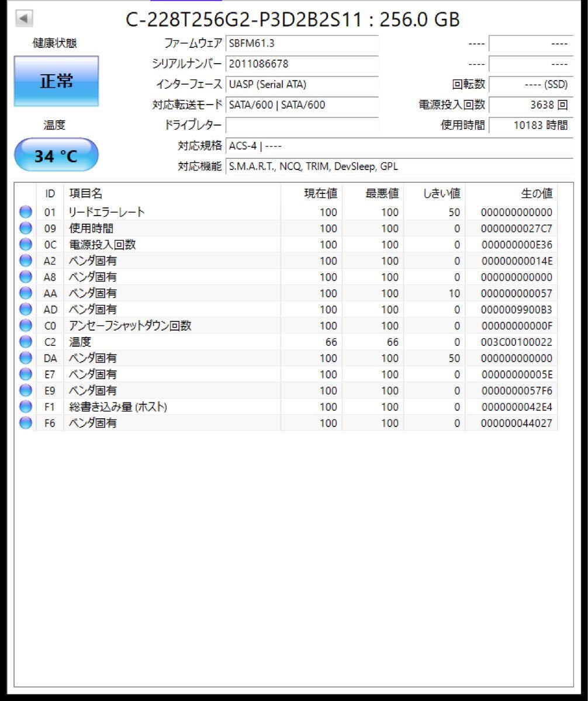The image size is (588, 701).
Task: Click the status orb for ID 01
Action: [x=26, y=212]
